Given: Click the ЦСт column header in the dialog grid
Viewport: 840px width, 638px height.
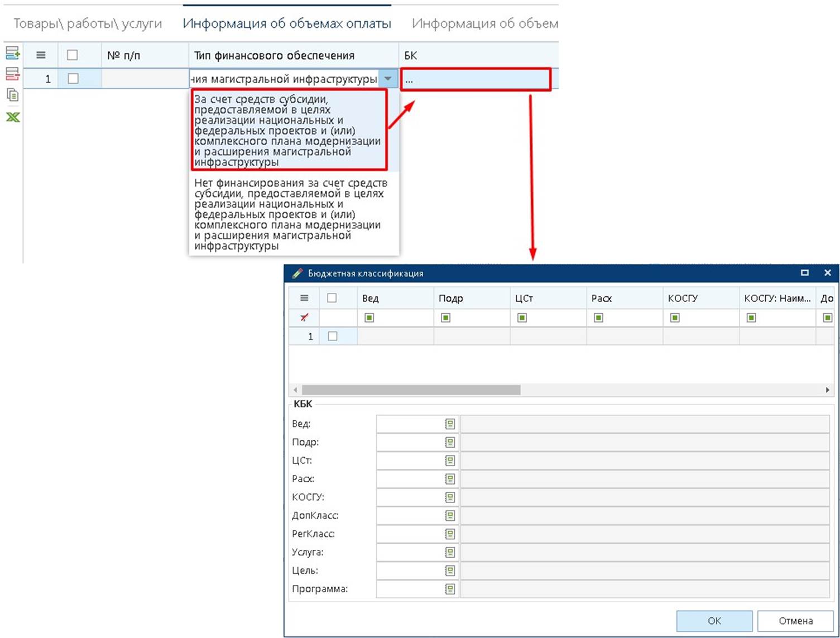Looking at the screenshot, I should (x=549, y=298).
